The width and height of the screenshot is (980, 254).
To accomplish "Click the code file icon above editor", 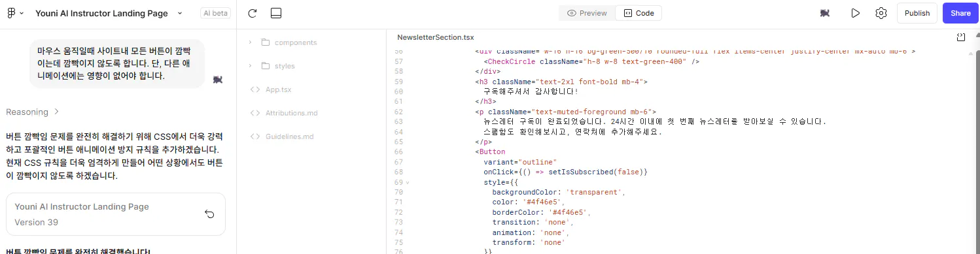I will (960, 38).
